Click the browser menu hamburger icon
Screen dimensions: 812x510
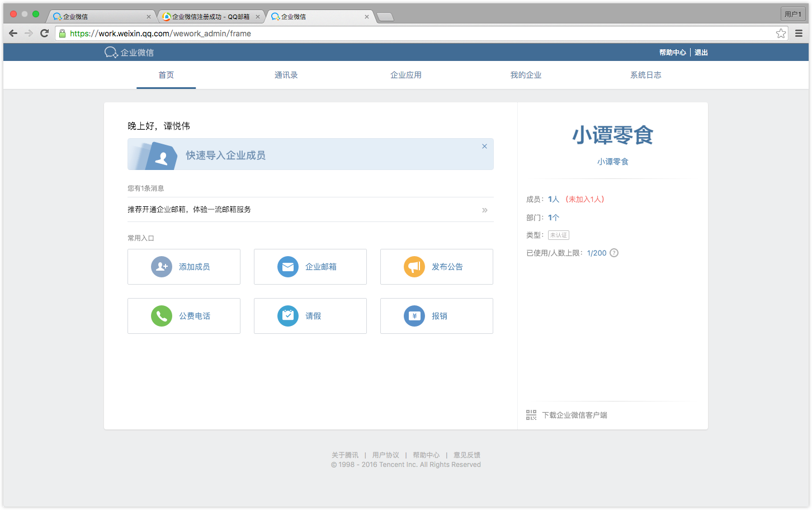pyautogui.click(x=799, y=33)
